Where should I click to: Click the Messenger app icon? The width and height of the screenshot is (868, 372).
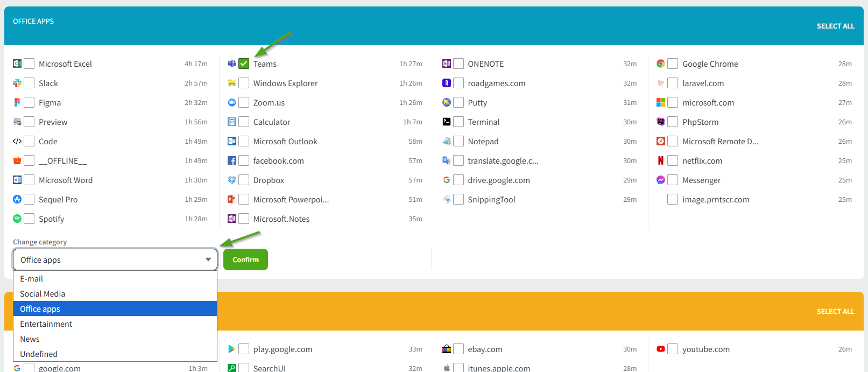click(661, 180)
